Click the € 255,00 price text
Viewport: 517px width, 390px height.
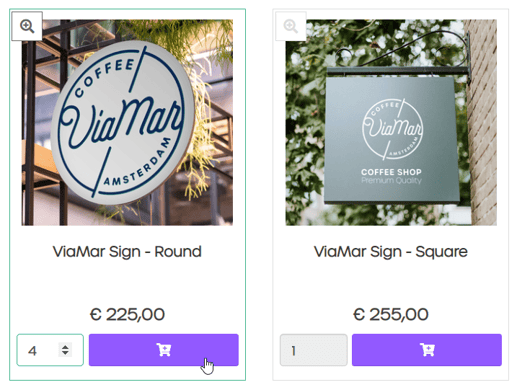click(391, 314)
